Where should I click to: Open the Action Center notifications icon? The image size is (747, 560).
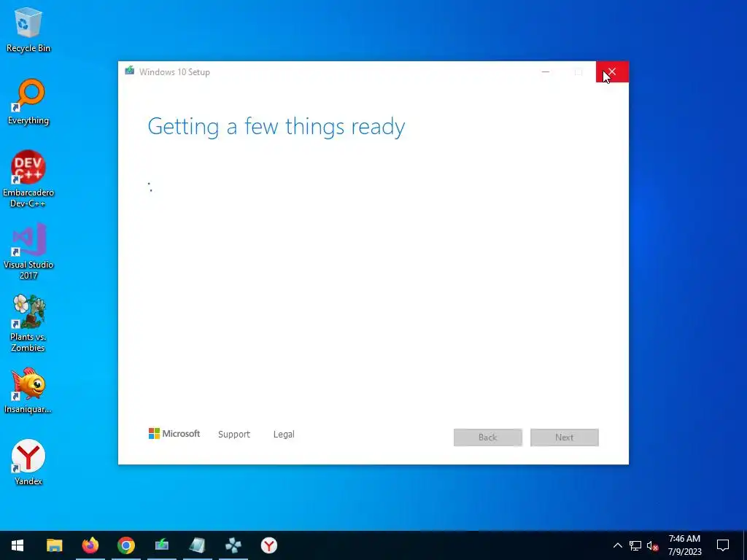pos(723,545)
